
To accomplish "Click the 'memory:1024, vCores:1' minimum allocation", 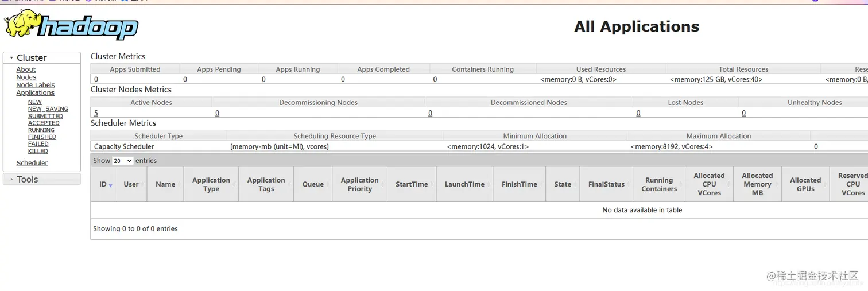I will [488, 147].
